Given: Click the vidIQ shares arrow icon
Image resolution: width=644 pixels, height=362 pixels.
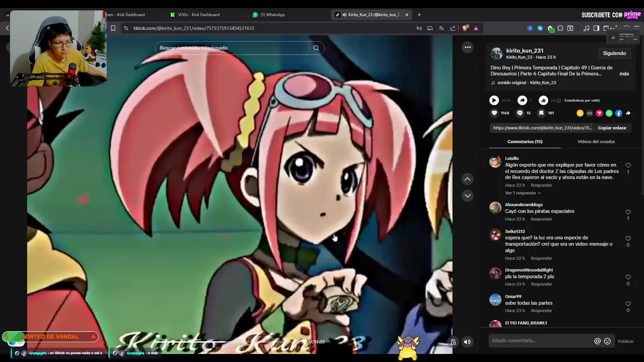Looking at the screenshot, I should click(x=522, y=100).
